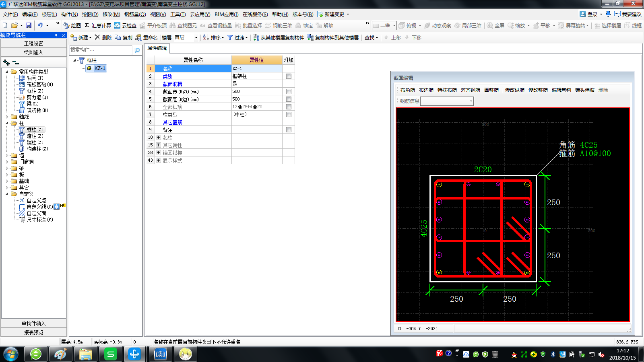Toggle 类别 attach checkbox
The height and width of the screenshot is (362, 644).
[x=289, y=76]
